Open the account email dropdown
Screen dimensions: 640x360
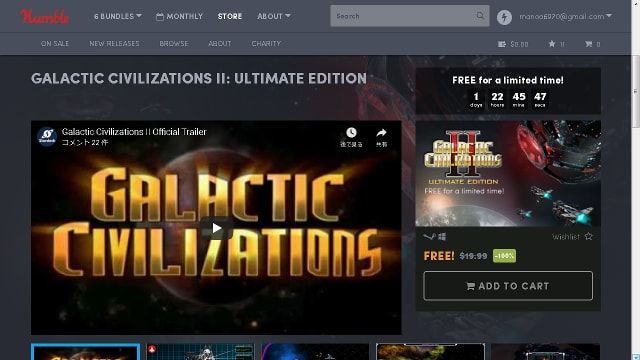coord(565,16)
